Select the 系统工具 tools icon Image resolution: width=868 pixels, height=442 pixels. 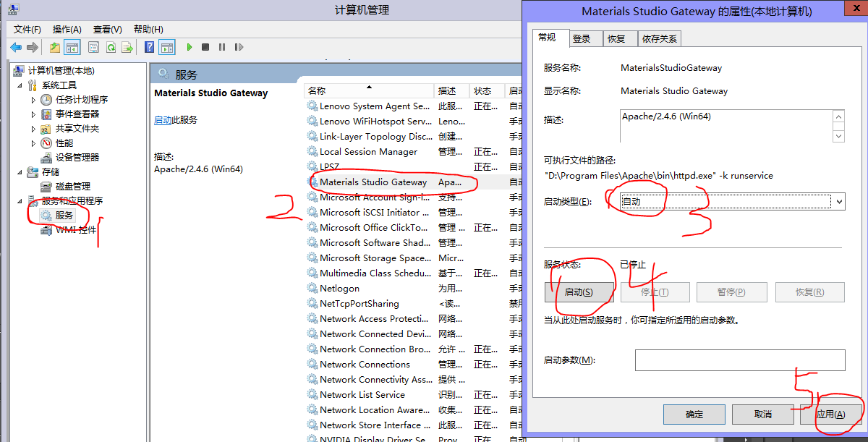coord(33,85)
